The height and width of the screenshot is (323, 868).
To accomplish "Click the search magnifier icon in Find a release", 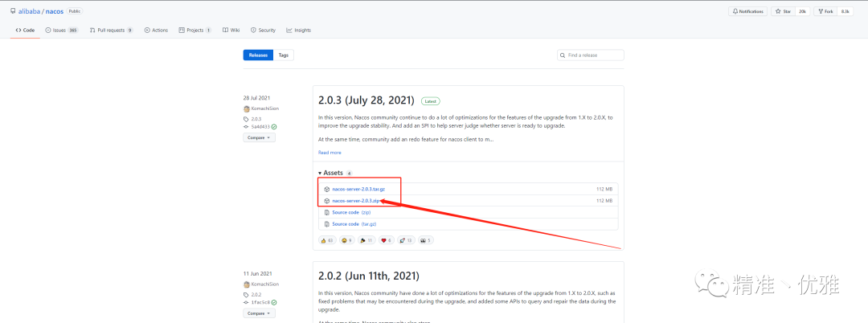I will (x=563, y=55).
